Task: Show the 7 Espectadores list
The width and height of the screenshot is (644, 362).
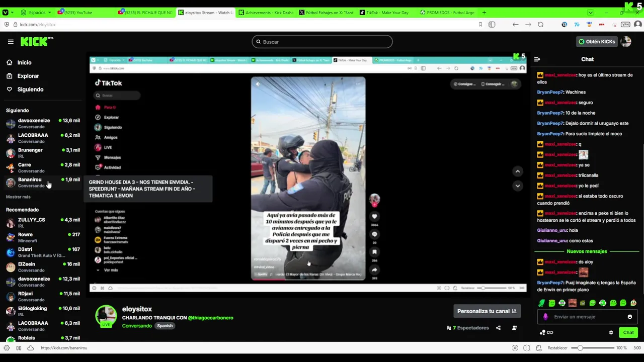Action: click(468, 328)
